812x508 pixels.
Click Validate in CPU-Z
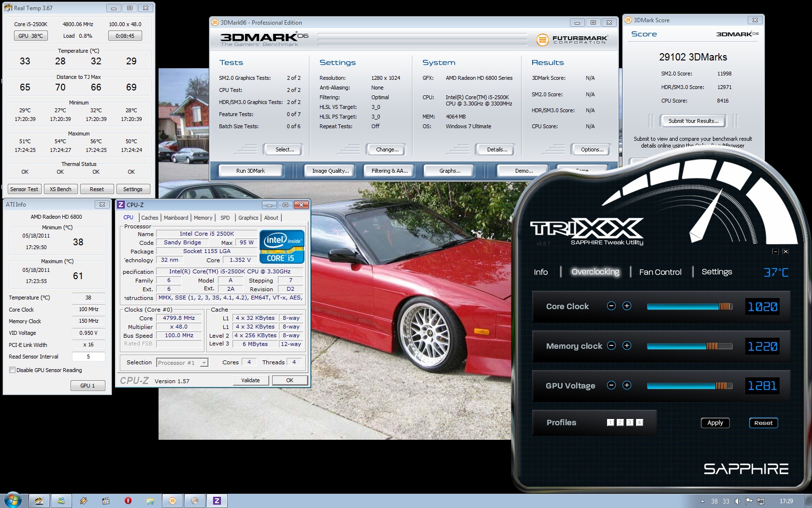tap(250, 380)
